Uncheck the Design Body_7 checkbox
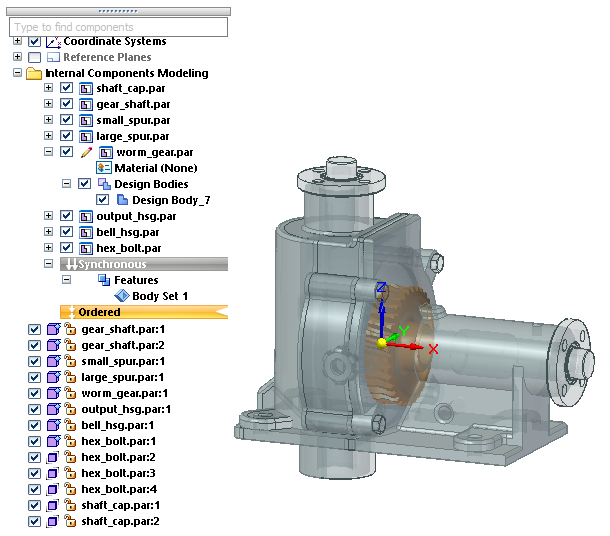 (102, 200)
